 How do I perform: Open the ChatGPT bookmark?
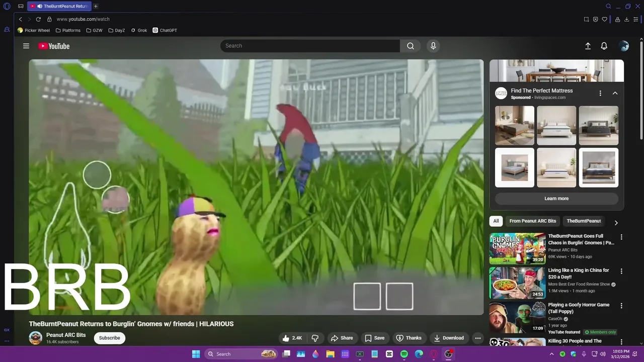(x=165, y=30)
